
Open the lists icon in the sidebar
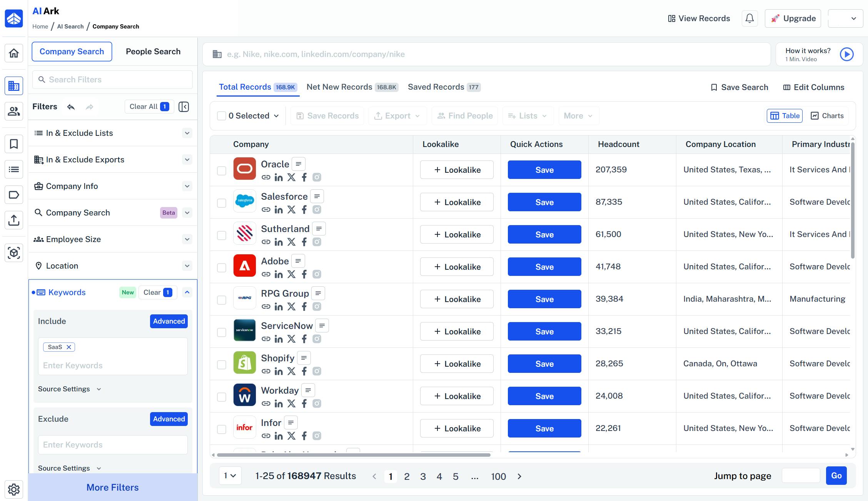14,169
